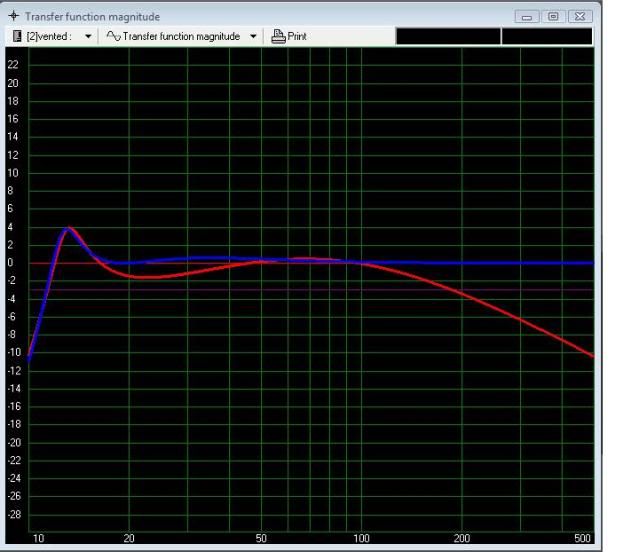
Task: Click the speaker box icon beside [2]vented
Action: [x=17, y=36]
